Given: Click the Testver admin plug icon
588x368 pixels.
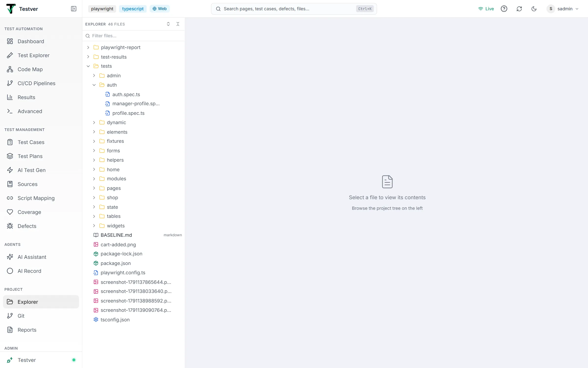Looking at the screenshot, I should coord(10,360).
